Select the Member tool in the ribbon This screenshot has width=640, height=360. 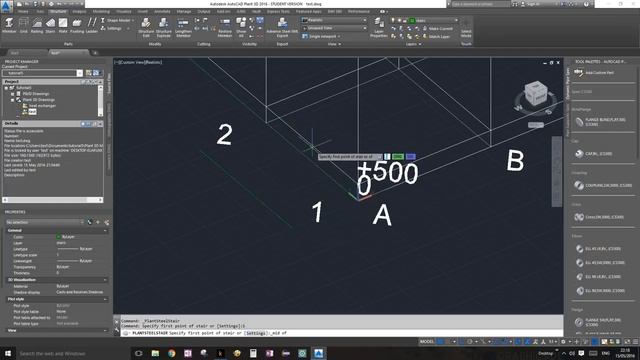9,25
